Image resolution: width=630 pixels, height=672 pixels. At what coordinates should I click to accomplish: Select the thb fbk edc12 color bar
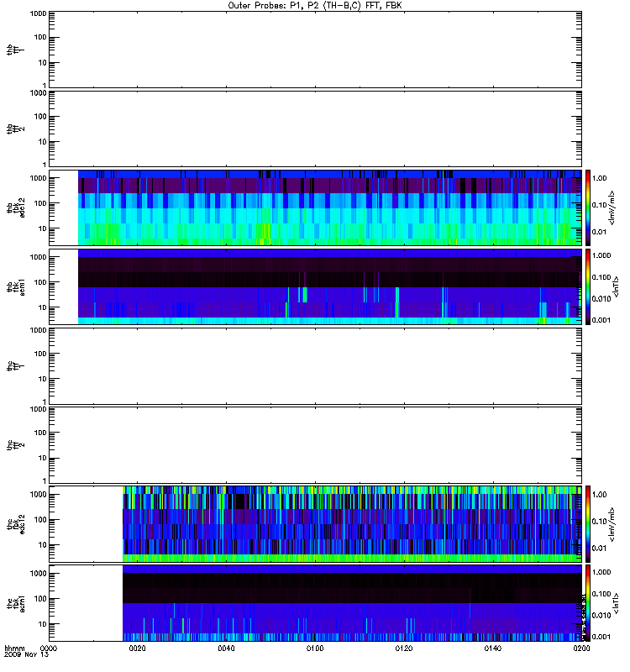click(x=587, y=207)
